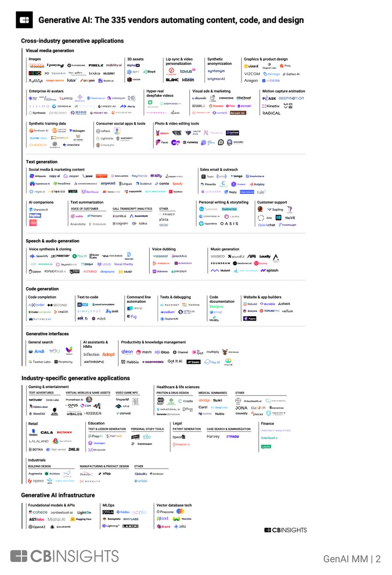Click the Harvey logo in Legal section
392x575 pixels.
(x=213, y=437)
